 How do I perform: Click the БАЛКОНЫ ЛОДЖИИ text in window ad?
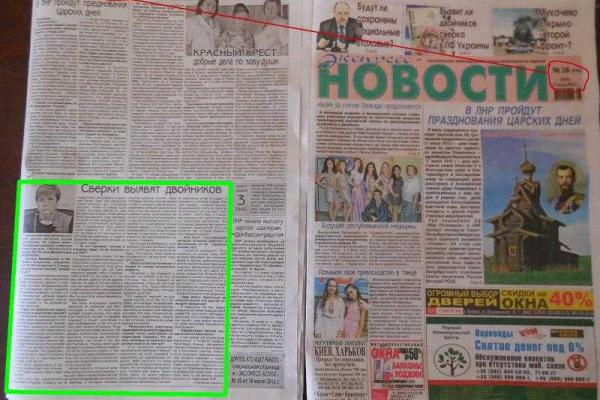tap(408, 369)
